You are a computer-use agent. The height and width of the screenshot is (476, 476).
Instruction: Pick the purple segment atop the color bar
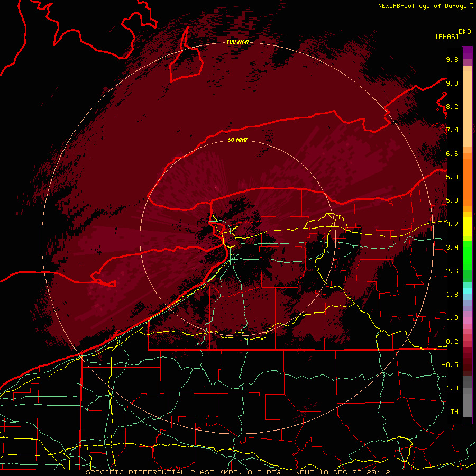click(467, 53)
